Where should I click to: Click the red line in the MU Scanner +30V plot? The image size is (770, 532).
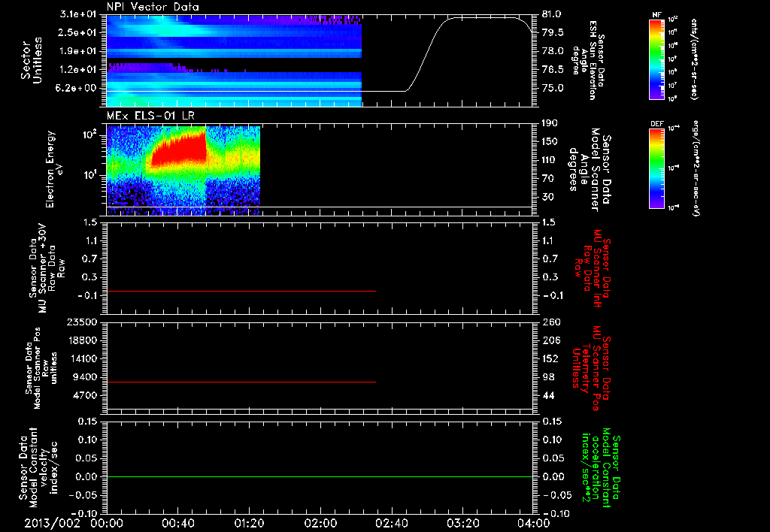[x=241, y=291]
